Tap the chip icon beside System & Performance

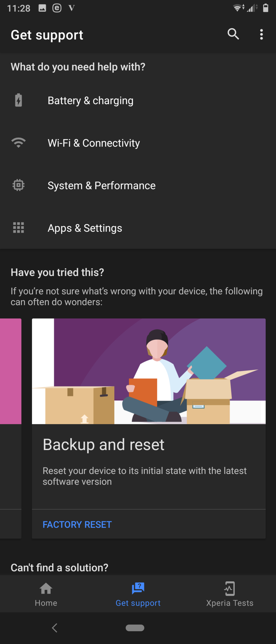(18, 185)
